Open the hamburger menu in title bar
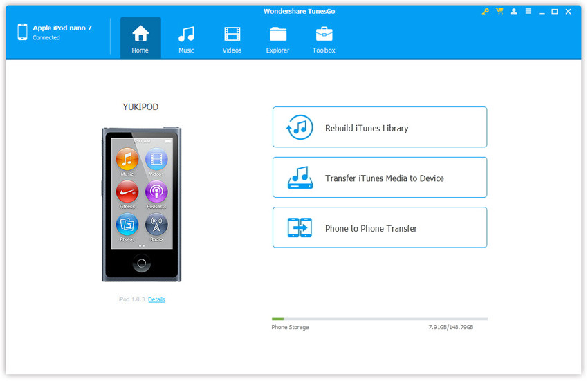588x381 pixels. [x=528, y=12]
